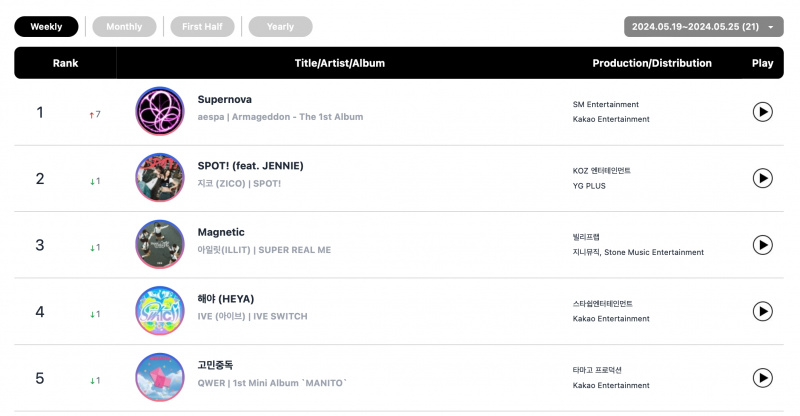
Task: Play the SPOT! (feat. JENNIE) track
Action: coord(762,178)
